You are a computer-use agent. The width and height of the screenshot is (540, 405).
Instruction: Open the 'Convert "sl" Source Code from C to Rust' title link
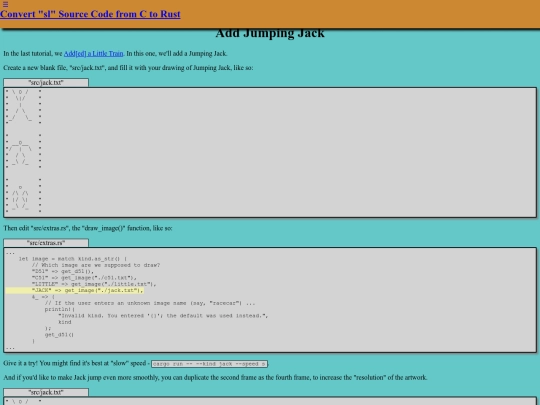pyautogui.click(x=90, y=14)
